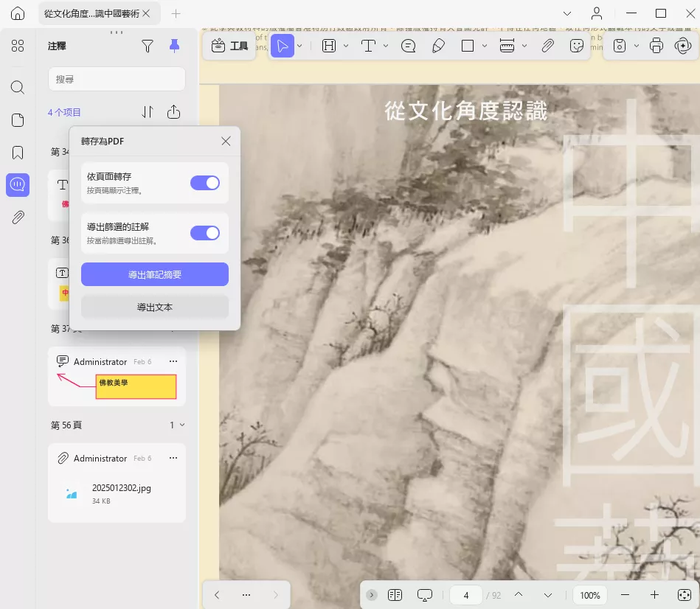The width and height of the screenshot is (700, 609).
Task: Click the 導出文本 button
Action: (155, 307)
